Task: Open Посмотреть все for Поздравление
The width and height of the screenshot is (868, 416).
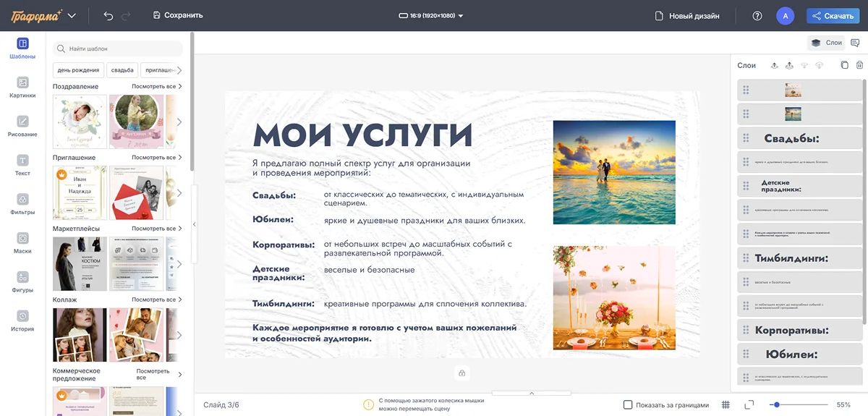Action: 157,86
